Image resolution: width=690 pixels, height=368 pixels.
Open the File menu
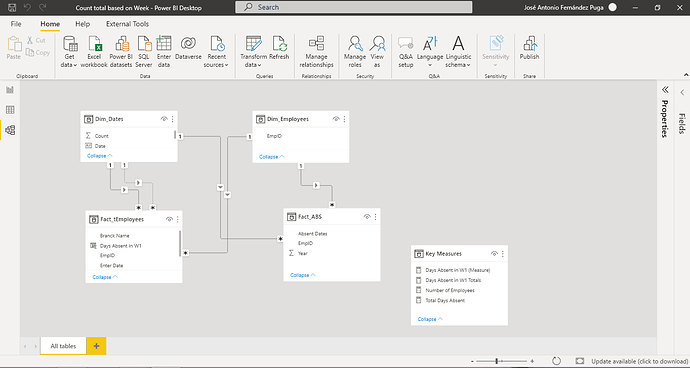16,24
